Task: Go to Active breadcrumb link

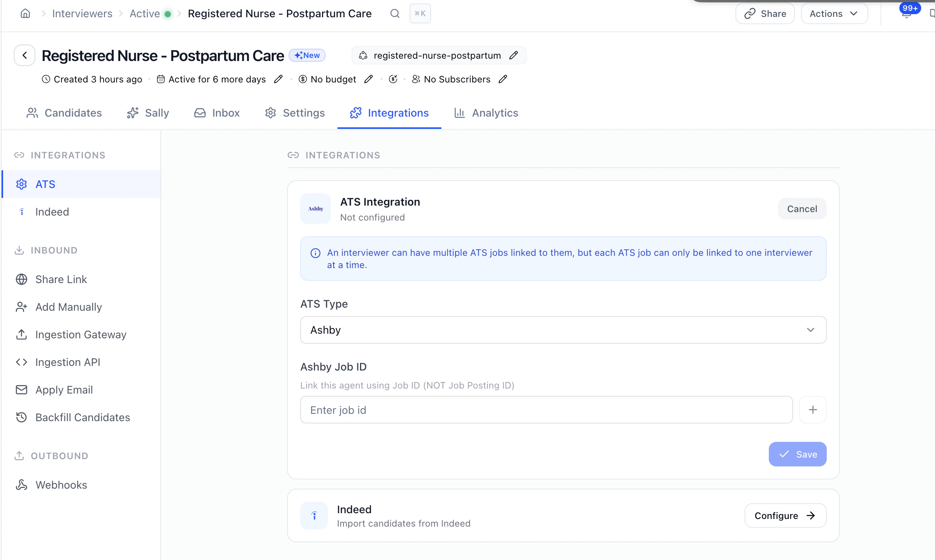Action: pos(145,13)
